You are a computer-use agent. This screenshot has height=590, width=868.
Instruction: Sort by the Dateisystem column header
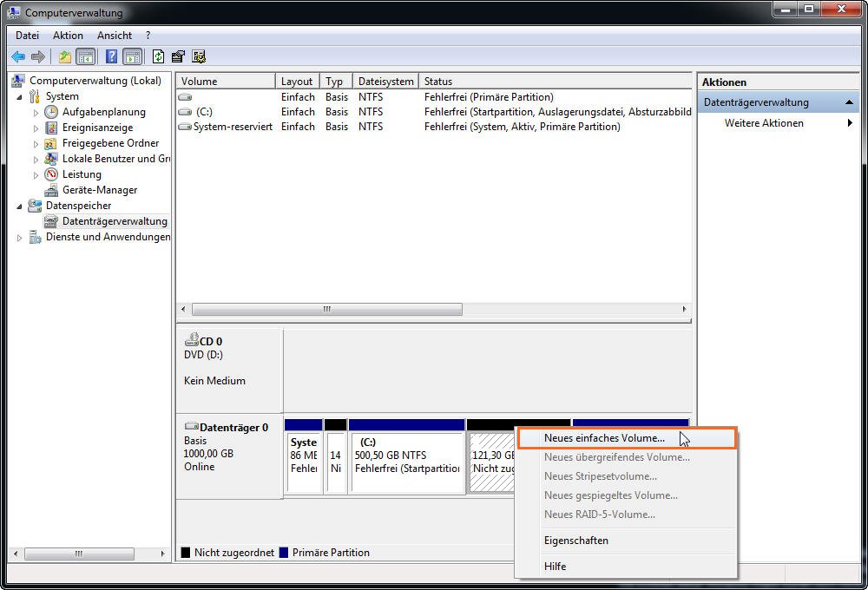tap(386, 82)
